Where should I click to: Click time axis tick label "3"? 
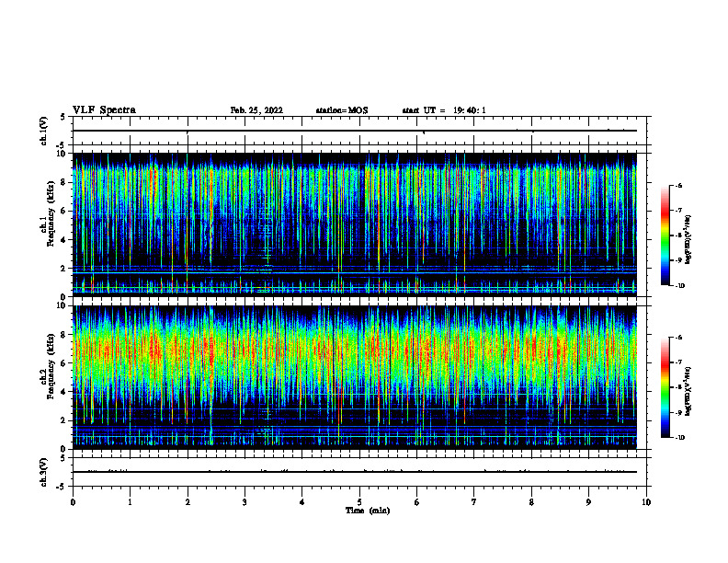[245, 502]
